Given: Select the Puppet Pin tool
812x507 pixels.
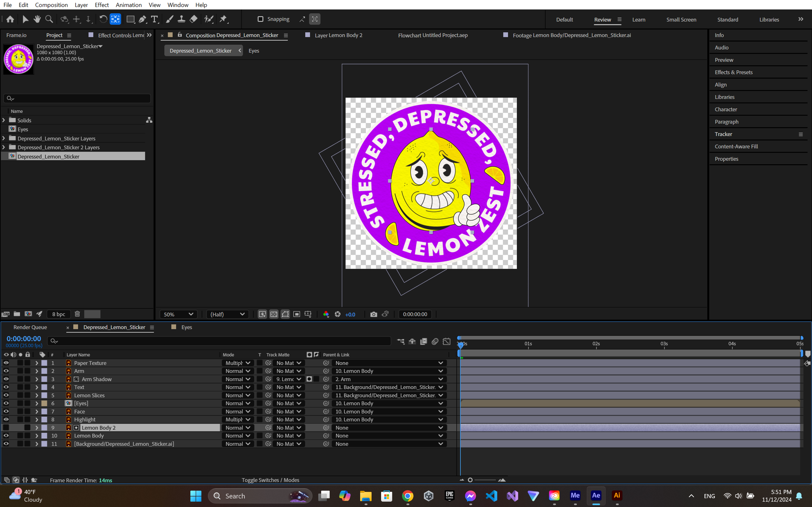Looking at the screenshot, I should coord(223,19).
